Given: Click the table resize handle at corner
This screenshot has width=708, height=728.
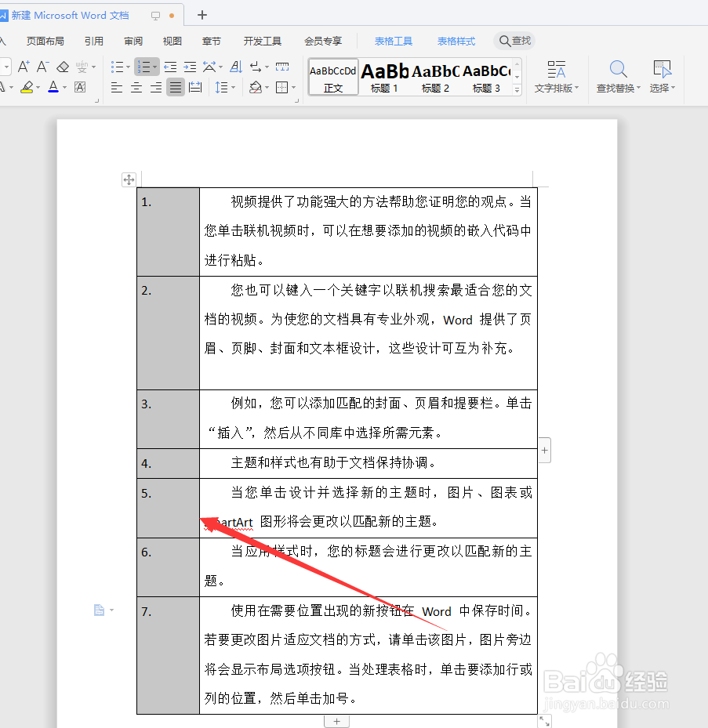Looking at the screenshot, I should click(x=544, y=721).
